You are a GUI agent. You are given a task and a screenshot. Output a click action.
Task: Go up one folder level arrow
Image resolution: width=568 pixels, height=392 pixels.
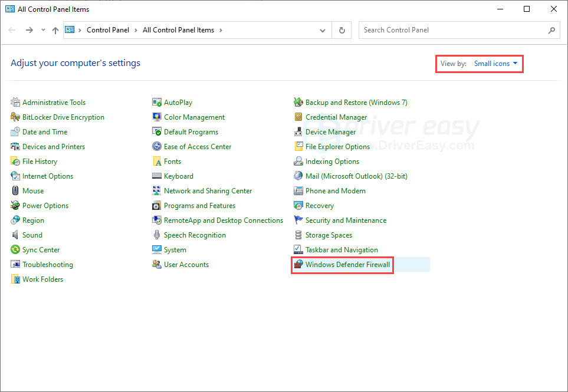click(x=55, y=30)
